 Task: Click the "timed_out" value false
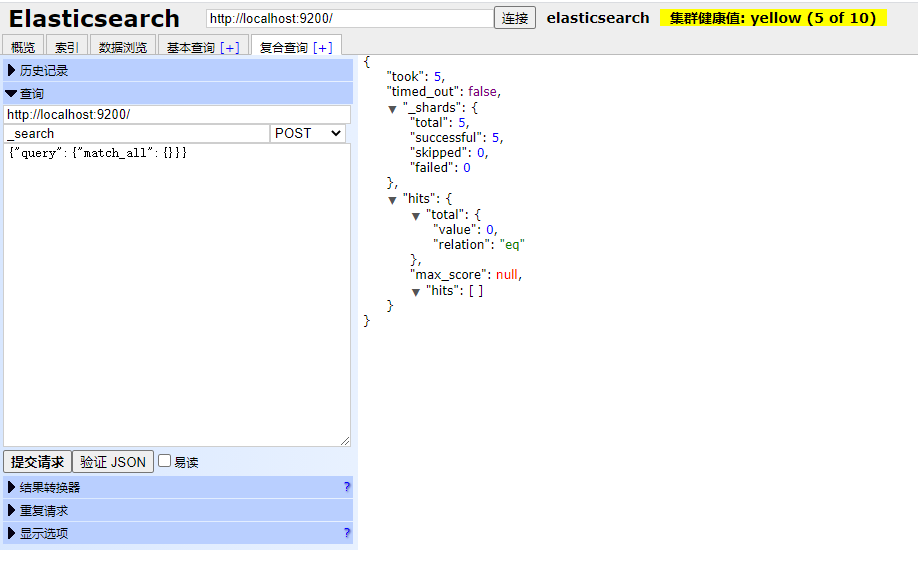(482, 92)
